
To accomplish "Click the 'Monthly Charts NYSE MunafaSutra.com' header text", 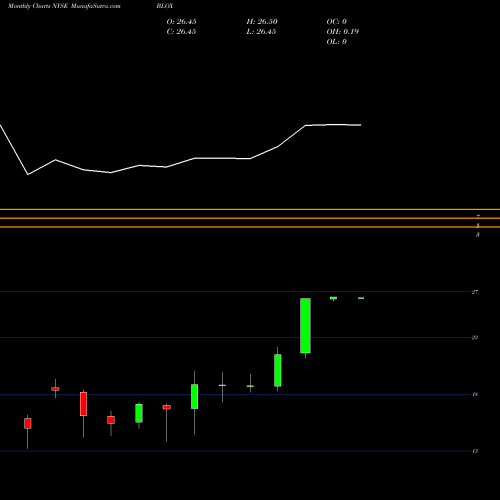I will pos(64,6).
